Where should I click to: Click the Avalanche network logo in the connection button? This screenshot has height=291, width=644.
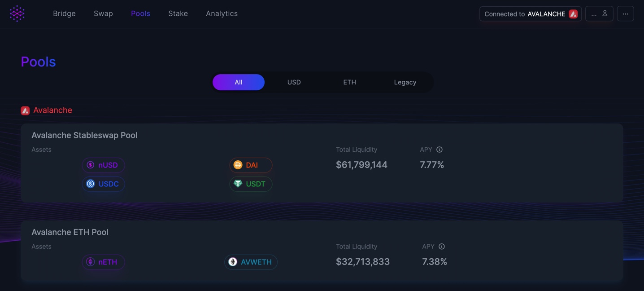pyautogui.click(x=573, y=14)
